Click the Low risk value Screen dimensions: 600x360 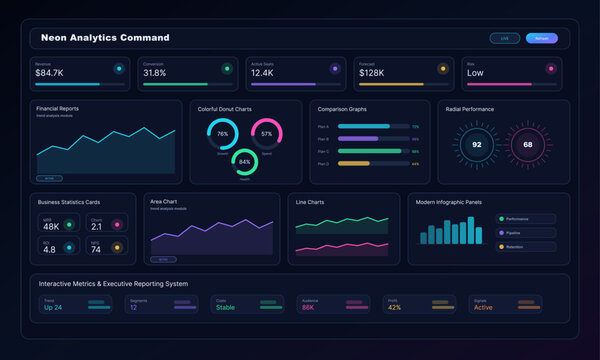click(475, 73)
